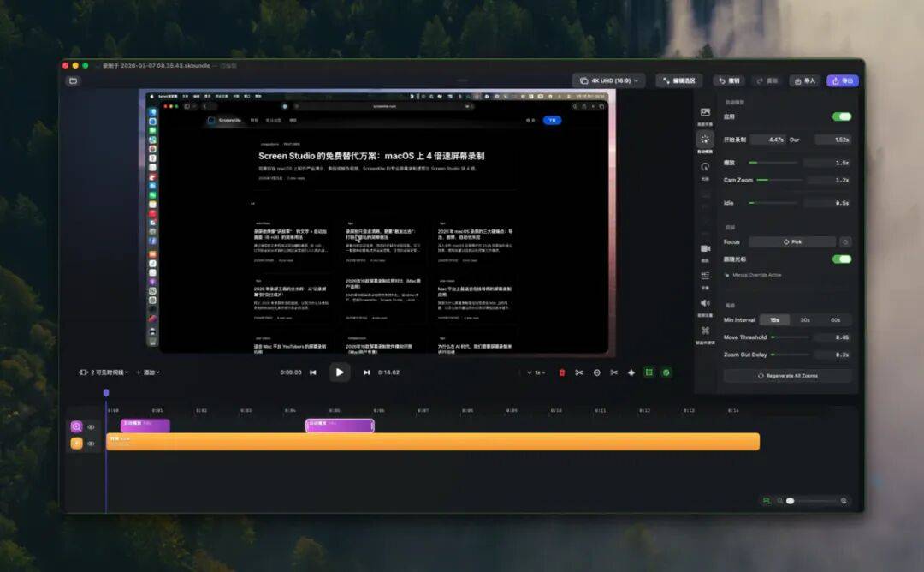Open the 4K UHD (16:9) resolution dropdown
The height and width of the screenshot is (572, 924).
pos(608,80)
